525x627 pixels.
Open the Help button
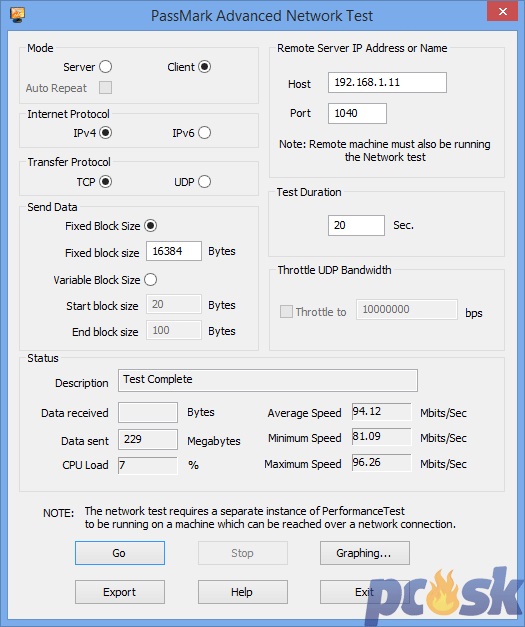coord(242,592)
